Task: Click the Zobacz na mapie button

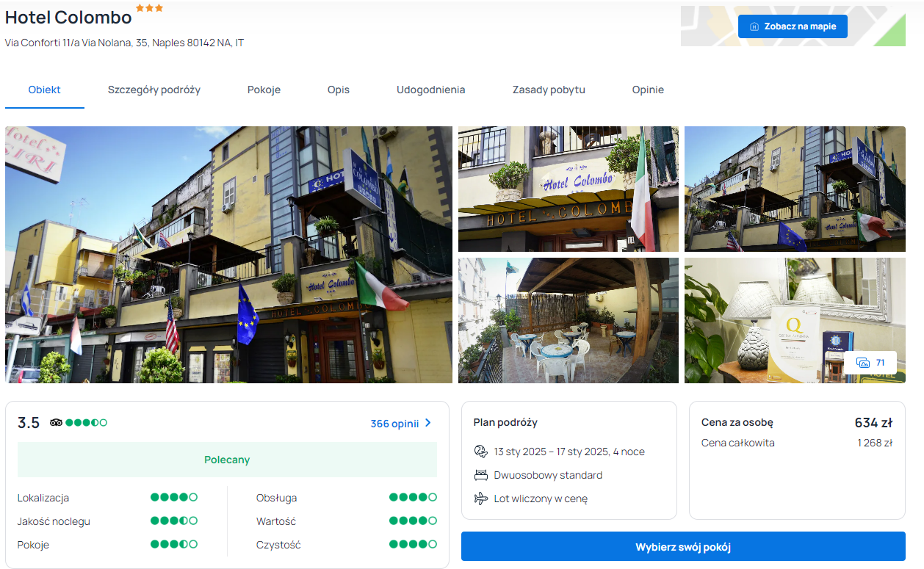Action: tap(793, 26)
